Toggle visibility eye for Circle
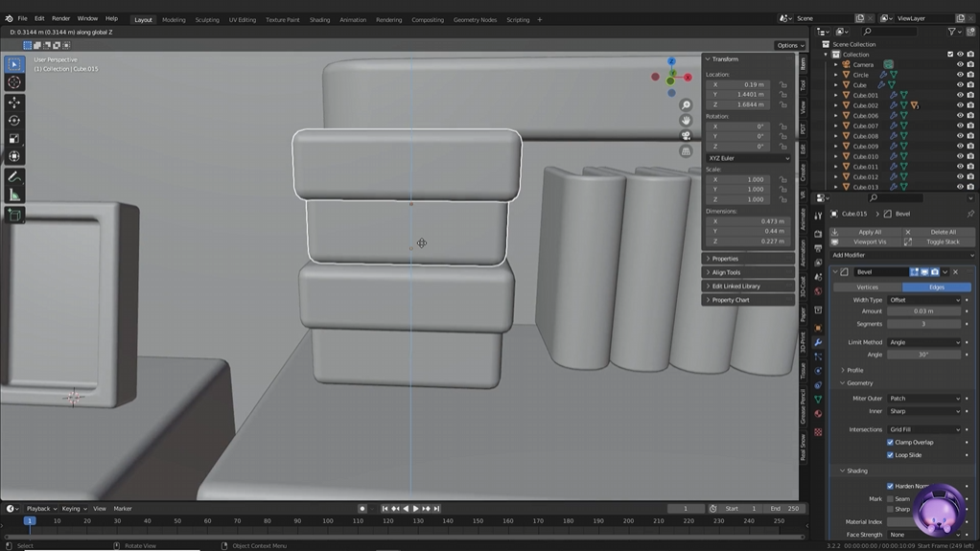The image size is (980, 551). pos(960,75)
